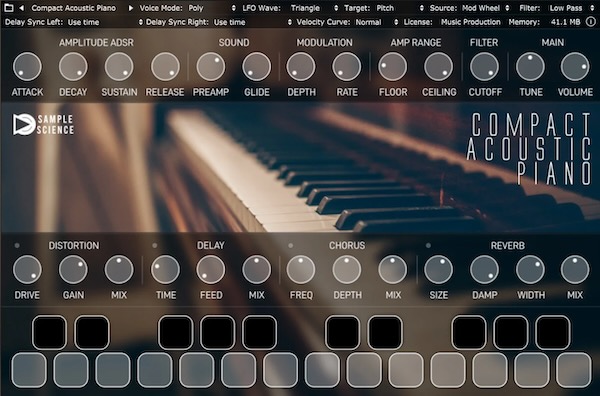600x396 pixels.
Task: Open the Filter Low Pass dropdown
Action: tap(571, 8)
